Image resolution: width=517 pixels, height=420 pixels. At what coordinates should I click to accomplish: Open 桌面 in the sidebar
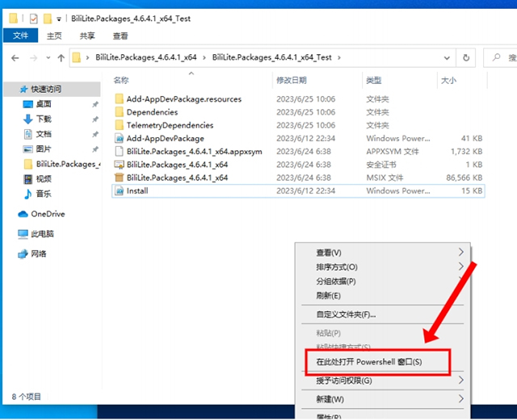click(x=44, y=104)
